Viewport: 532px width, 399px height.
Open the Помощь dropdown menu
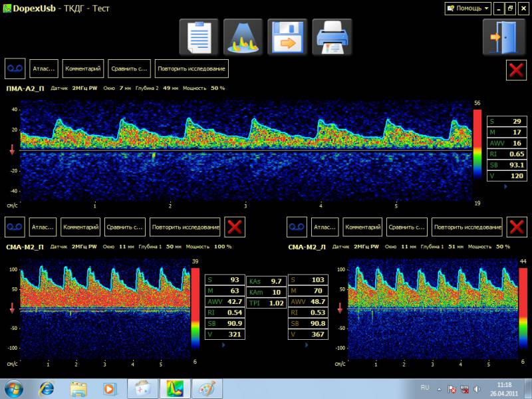tap(468, 9)
